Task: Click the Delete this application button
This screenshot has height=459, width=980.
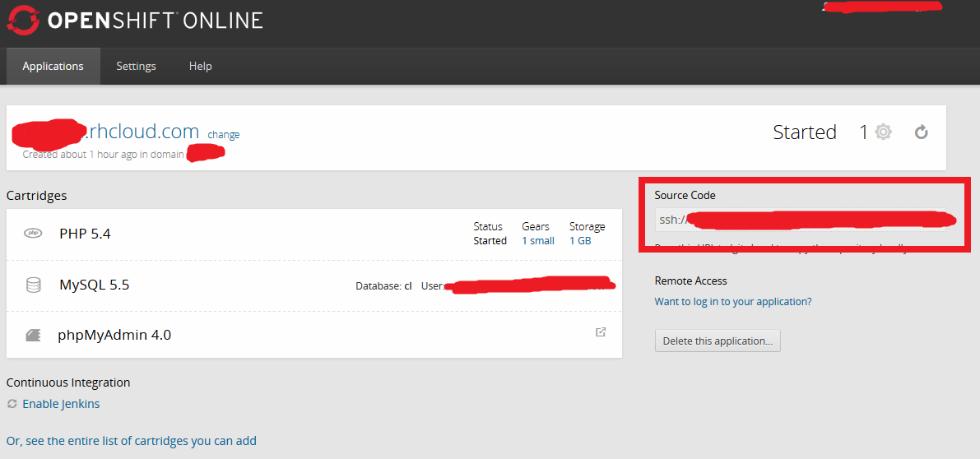Action: [x=718, y=341]
